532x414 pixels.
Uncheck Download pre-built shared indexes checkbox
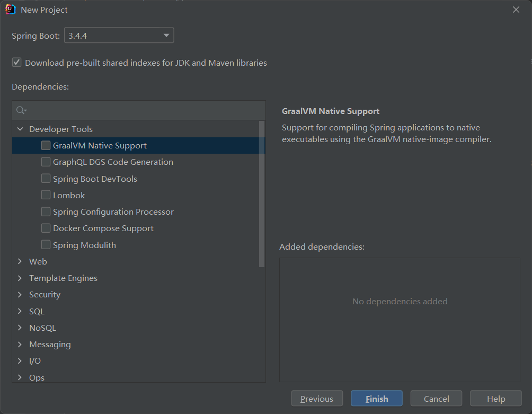16,63
